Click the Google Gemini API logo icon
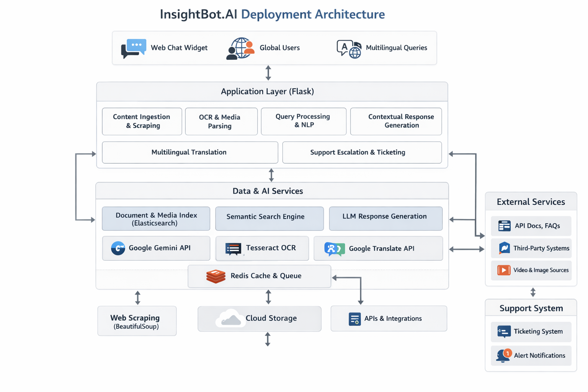 (x=118, y=248)
